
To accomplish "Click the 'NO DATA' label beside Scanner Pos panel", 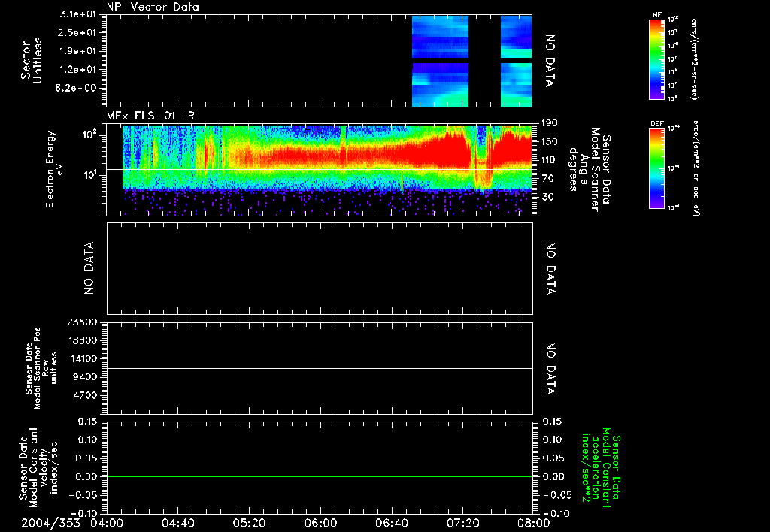I will (x=550, y=368).
